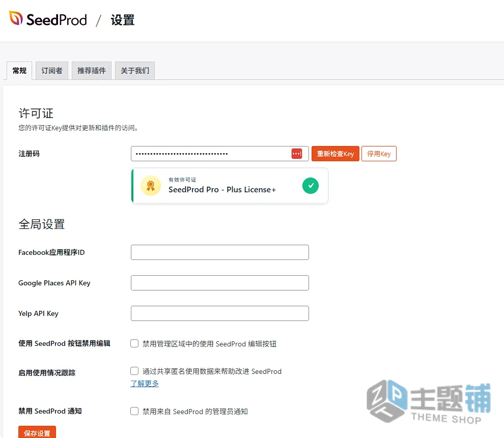Focus the 注册码 license key field
This screenshot has height=438, width=504.
pos(220,154)
